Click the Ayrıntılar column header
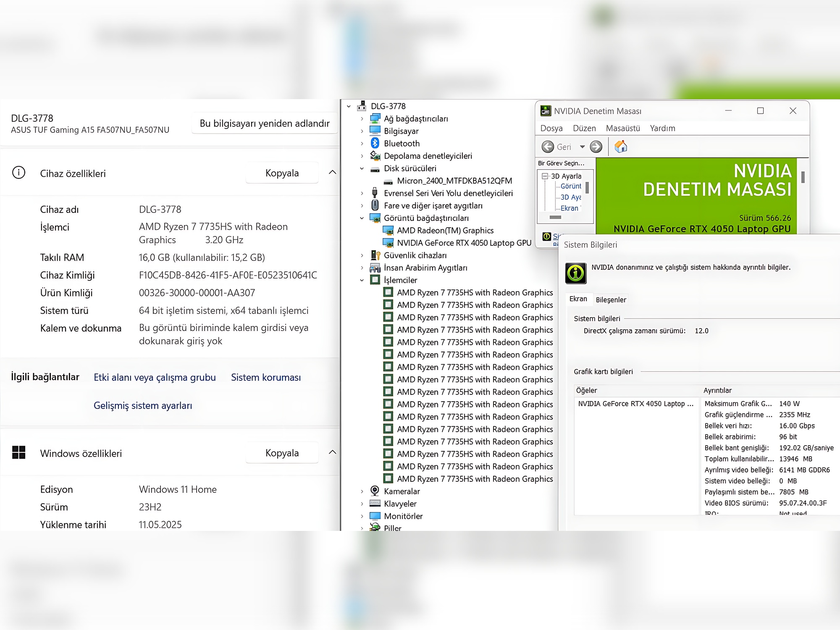This screenshot has height=630, width=840. tap(771, 390)
